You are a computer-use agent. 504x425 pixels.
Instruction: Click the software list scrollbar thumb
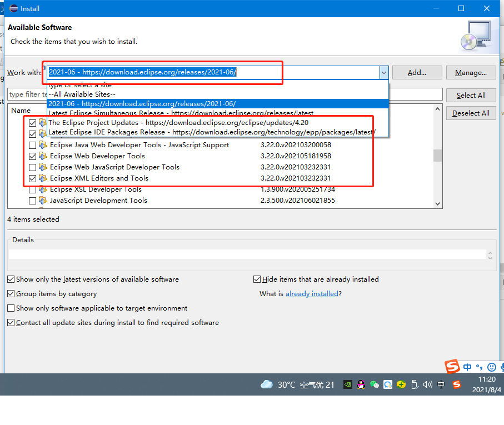coord(437,156)
